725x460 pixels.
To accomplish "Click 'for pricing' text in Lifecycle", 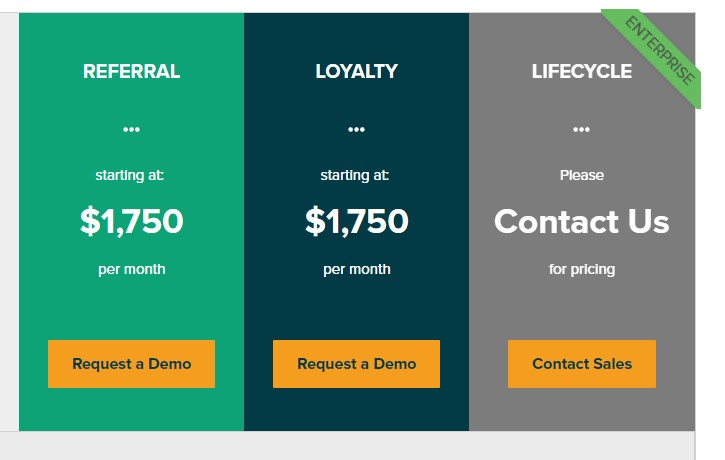I will (x=582, y=270).
